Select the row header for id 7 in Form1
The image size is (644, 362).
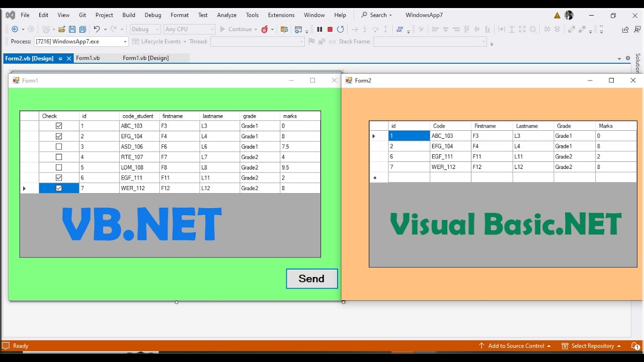[30, 188]
